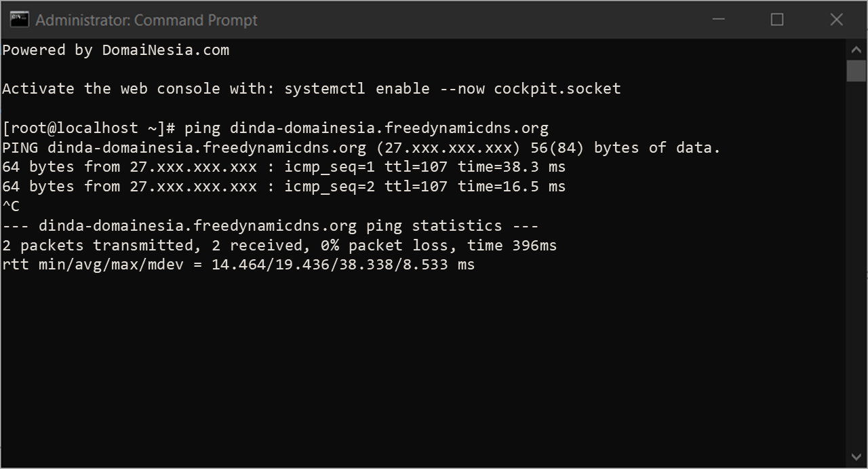
Task: Click the hostname dinda-domainesia.freedynamicdns.org in the ping command
Action: pyautogui.click(x=393, y=128)
